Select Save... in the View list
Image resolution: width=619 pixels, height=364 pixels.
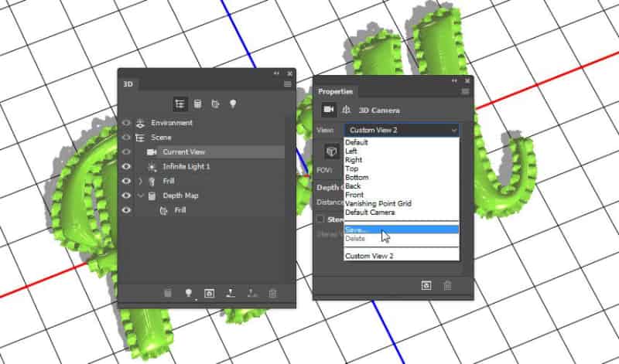point(402,230)
